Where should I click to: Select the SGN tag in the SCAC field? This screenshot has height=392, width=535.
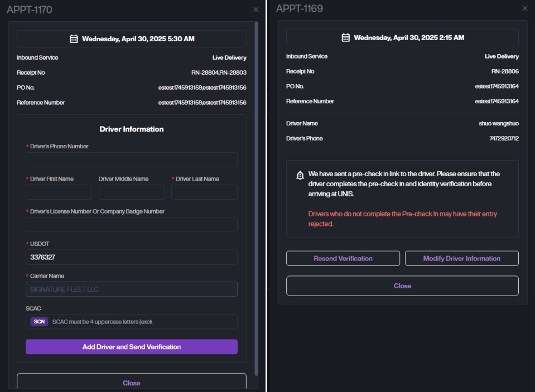(39, 322)
